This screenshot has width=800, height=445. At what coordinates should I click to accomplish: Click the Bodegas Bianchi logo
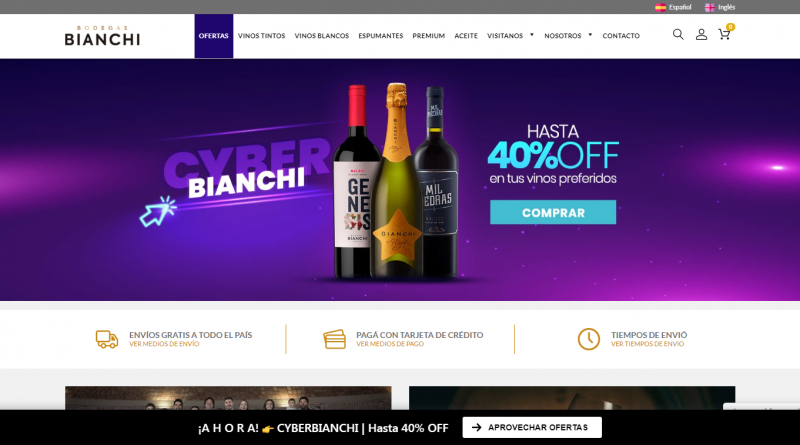point(102,36)
